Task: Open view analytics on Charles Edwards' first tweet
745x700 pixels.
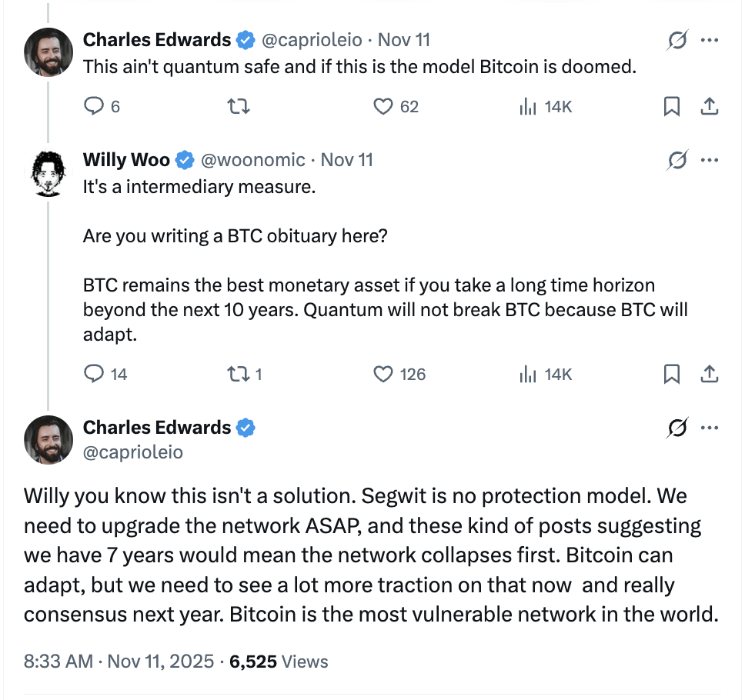Action: pyautogui.click(x=526, y=107)
